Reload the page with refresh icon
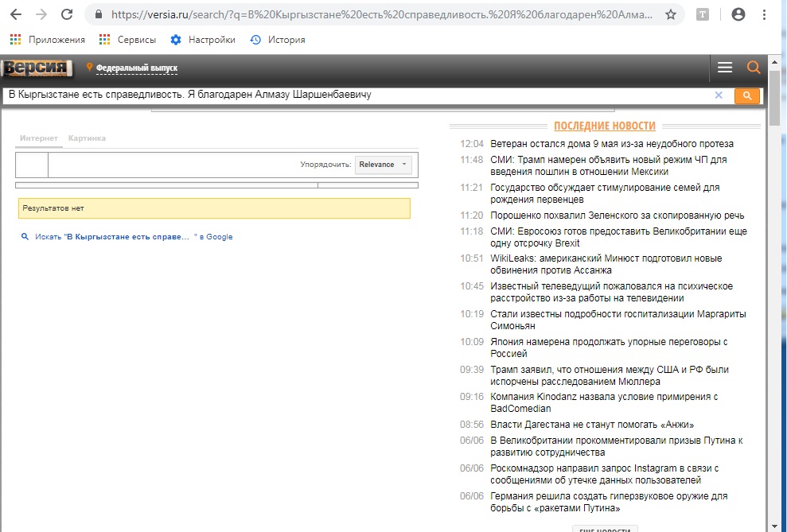Screen dimensions: 787x532 (x=68, y=14)
